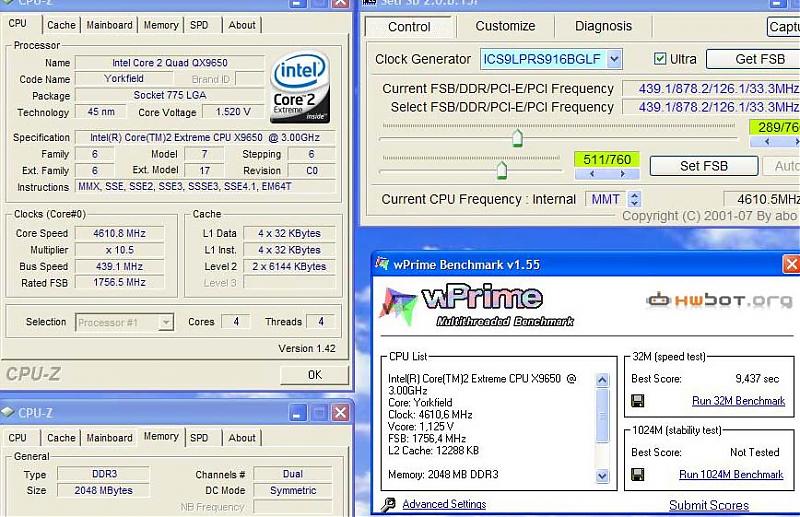
Task: Open the Control tab in SetFSB
Action: pyautogui.click(x=409, y=27)
